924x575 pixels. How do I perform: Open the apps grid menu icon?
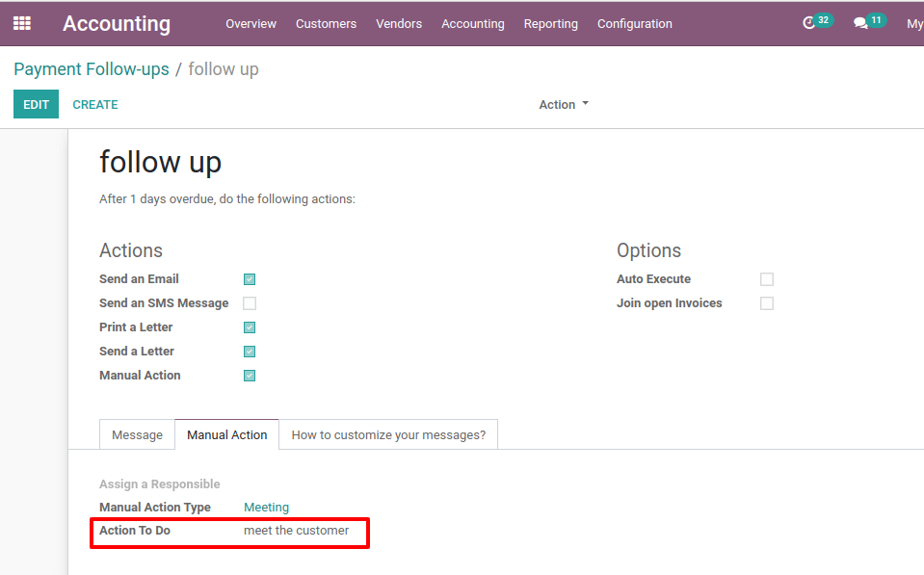coord(22,23)
